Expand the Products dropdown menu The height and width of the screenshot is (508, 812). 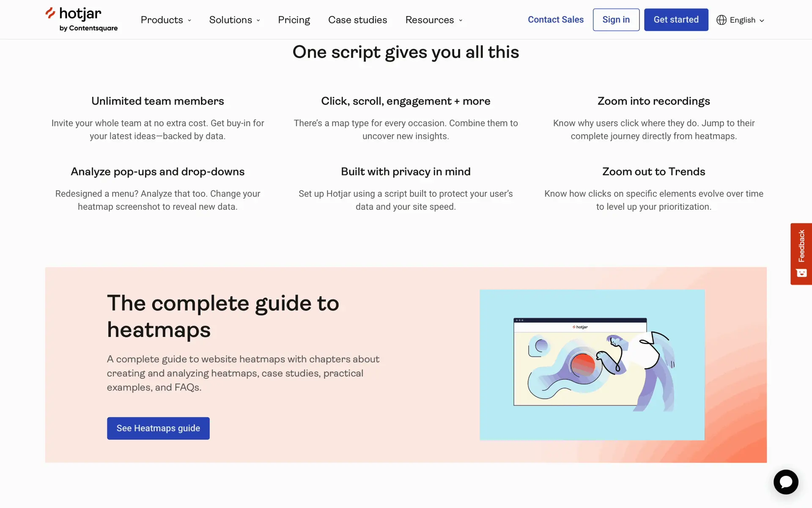pos(166,20)
